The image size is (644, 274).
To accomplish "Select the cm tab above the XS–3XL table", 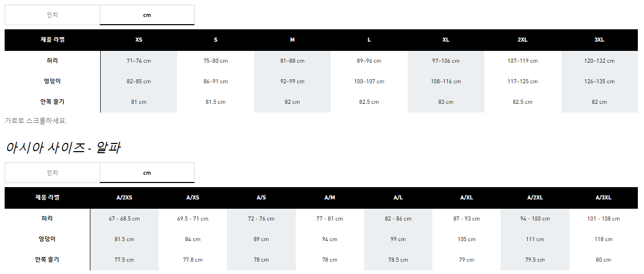I will (x=147, y=15).
